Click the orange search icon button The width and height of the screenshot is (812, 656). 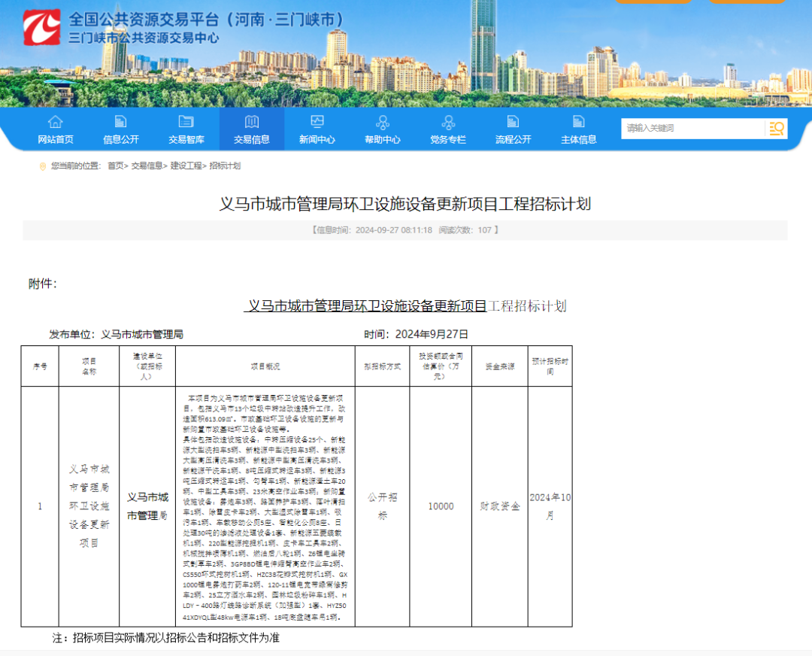pos(776,129)
